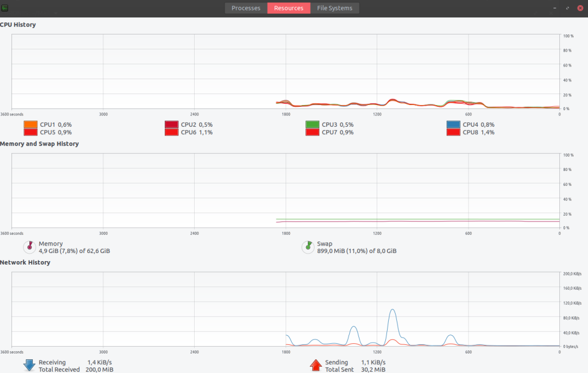The height and width of the screenshot is (373, 588).
Task: Click the CPU4 blue color swatch
Action: pyautogui.click(x=453, y=125)
